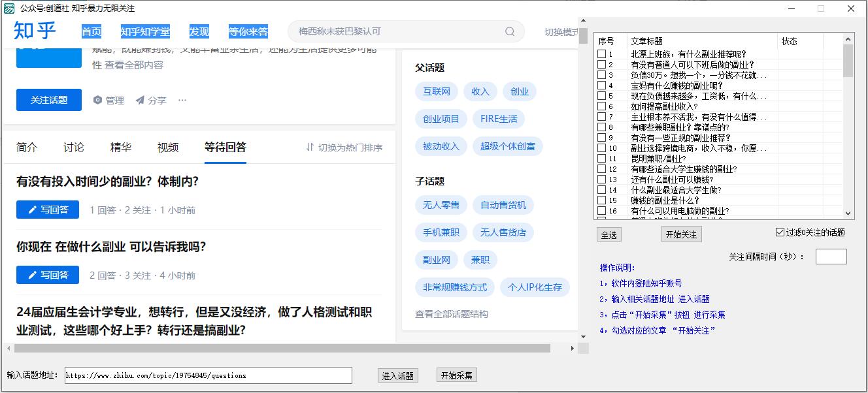Viewport: 868px width, 393px height.
Task: Click the 全选 button
Action: (x=609, y=234)
